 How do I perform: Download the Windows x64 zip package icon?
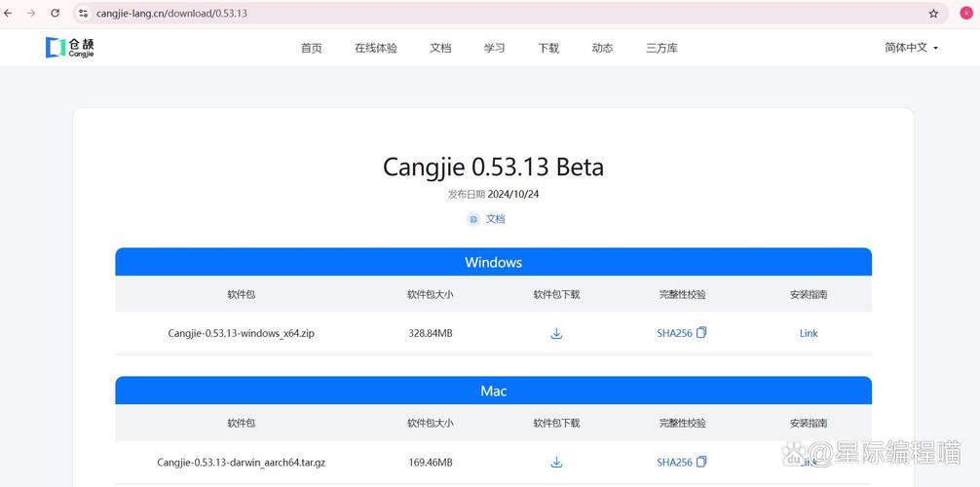pos(556,333)
